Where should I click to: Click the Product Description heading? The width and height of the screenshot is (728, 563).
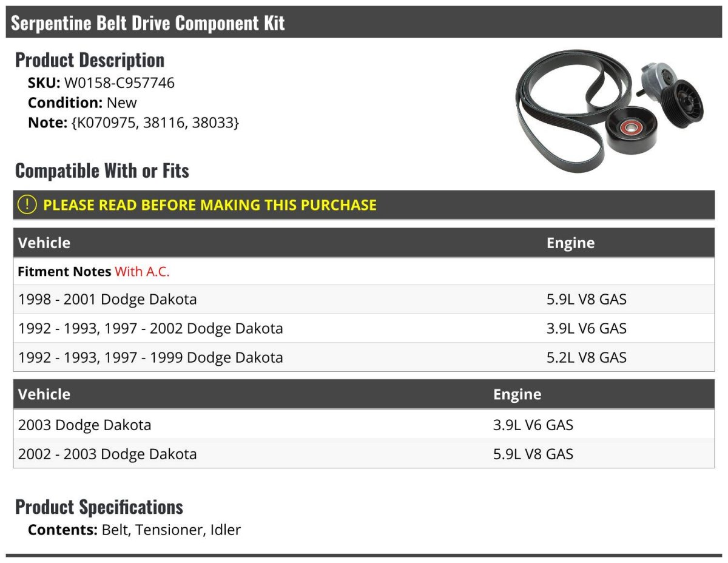[90, 60]
